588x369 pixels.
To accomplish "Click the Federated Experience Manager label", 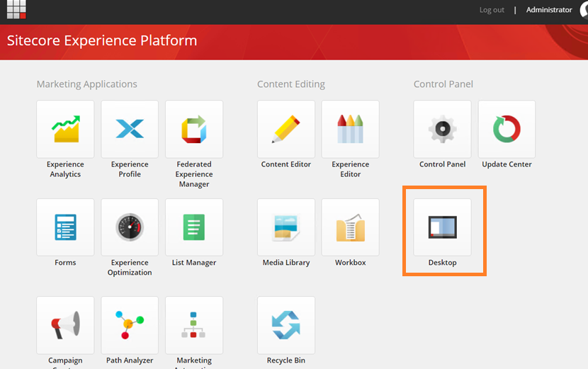I will click(194, 174).
